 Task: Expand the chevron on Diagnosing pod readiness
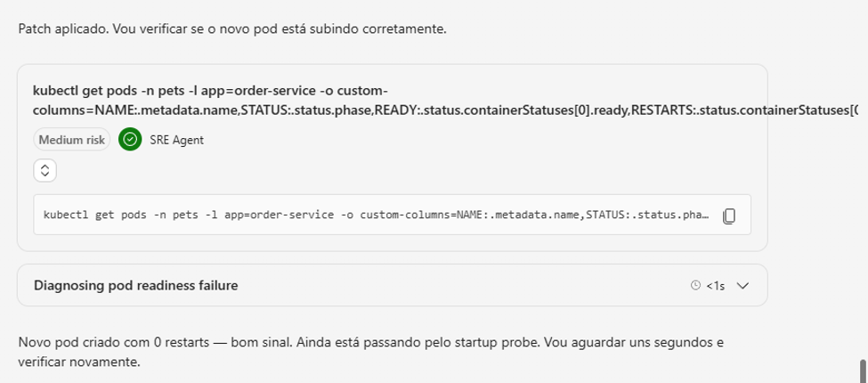742,286
